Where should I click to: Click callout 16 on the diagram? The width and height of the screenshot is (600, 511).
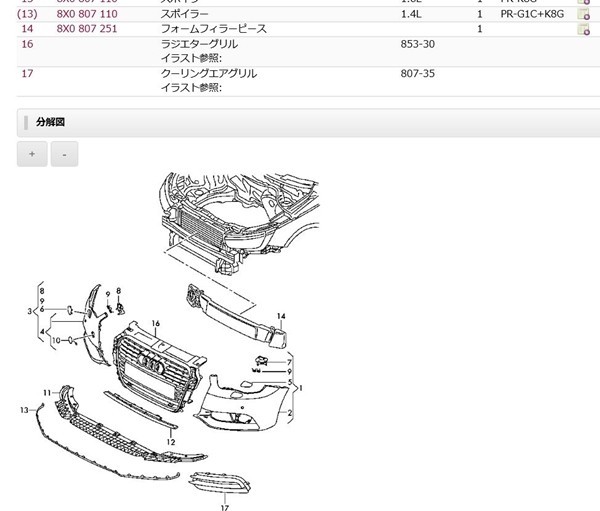click(156, 323)
